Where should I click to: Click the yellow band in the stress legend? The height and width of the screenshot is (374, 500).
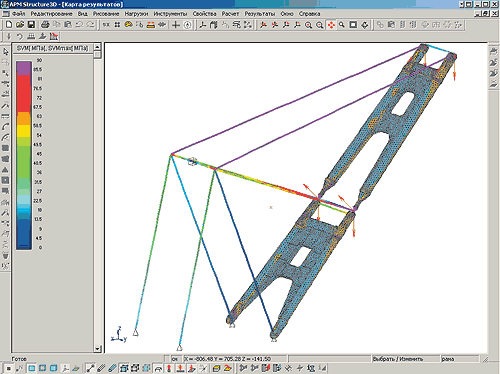[x=24, y=131]
